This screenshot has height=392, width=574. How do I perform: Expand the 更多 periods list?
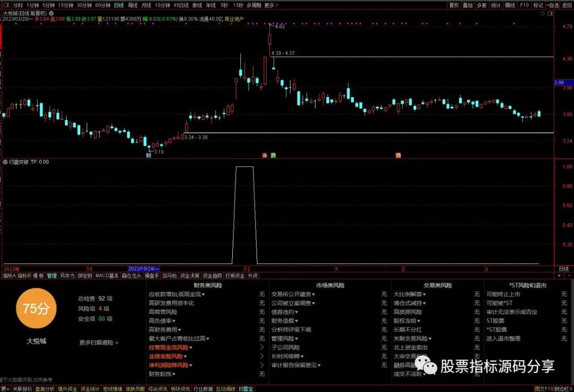(x=271, y=5)
